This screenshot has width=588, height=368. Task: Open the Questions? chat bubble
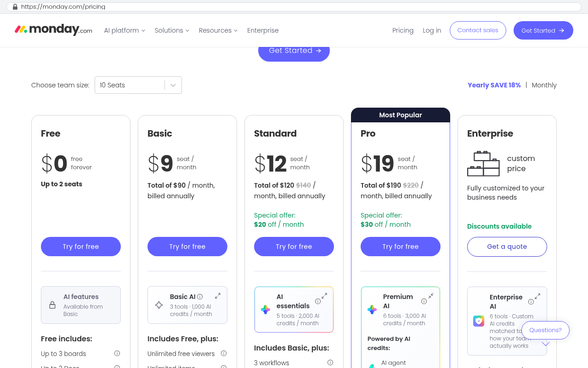pyautogui.click(x=545, y=330)
